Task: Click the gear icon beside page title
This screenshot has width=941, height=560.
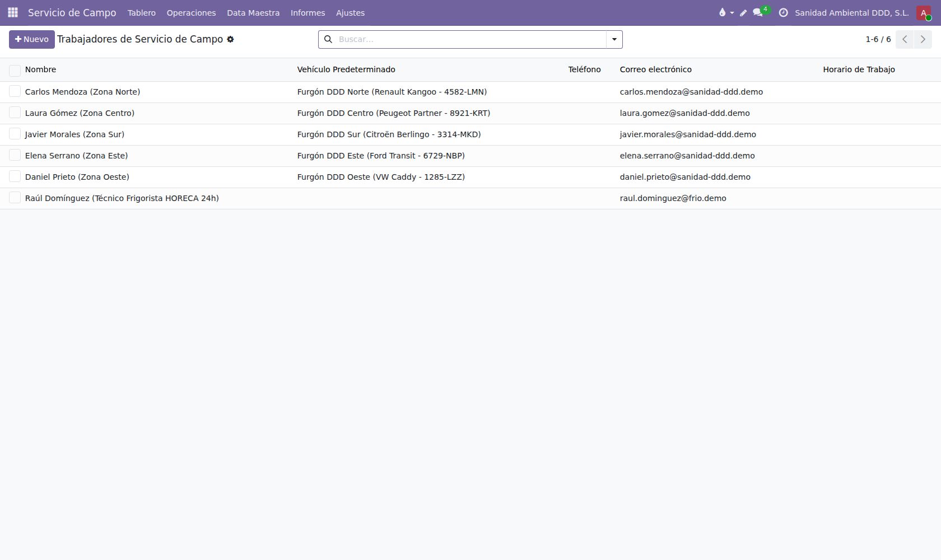Action: [230, 39]
